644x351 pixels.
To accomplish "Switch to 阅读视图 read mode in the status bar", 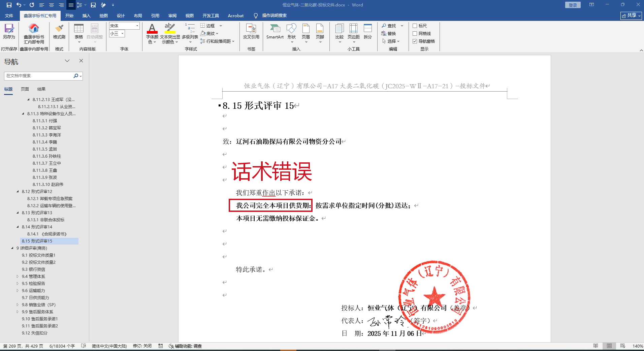I will (596, 346).
